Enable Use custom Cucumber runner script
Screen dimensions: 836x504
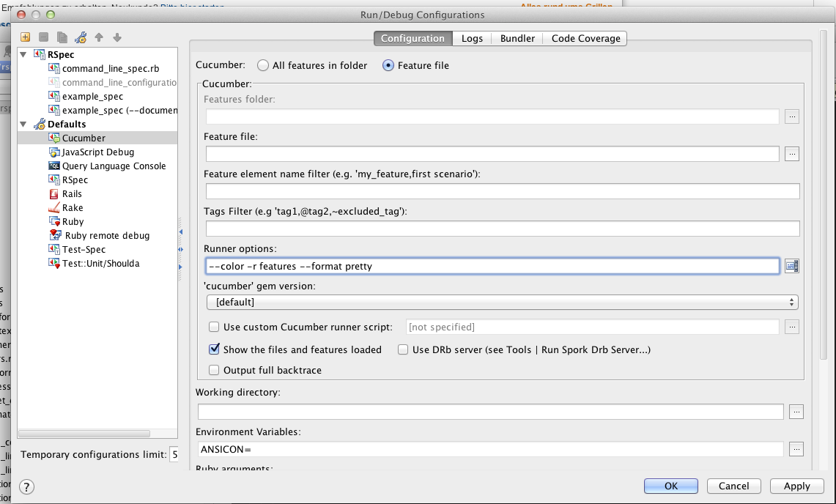214,327
